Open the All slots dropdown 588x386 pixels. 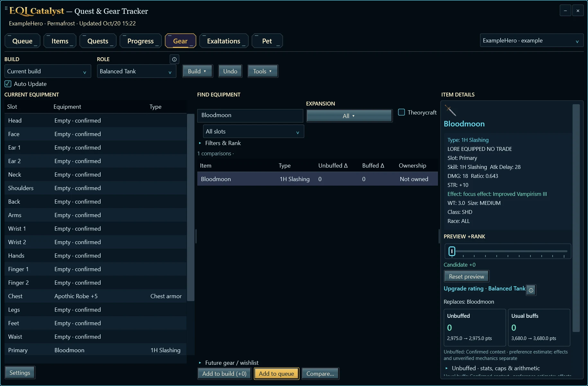[254, 132]
